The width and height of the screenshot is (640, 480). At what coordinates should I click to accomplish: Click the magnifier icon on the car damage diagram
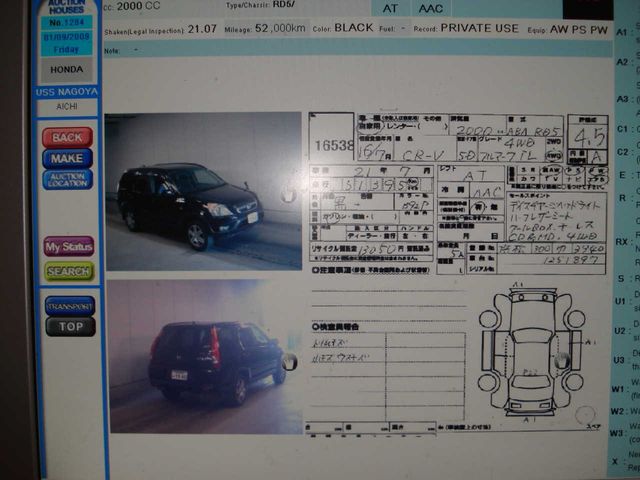click(x=562, y=360)
